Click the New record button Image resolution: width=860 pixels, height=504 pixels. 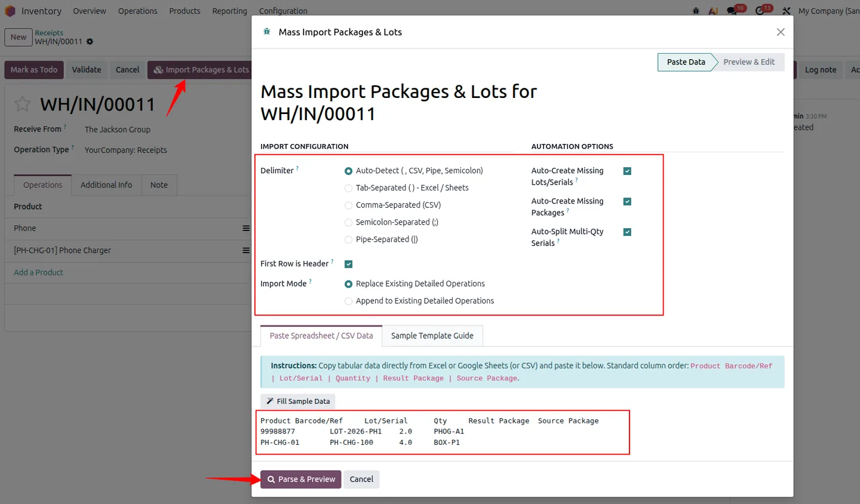click(19, 37)
